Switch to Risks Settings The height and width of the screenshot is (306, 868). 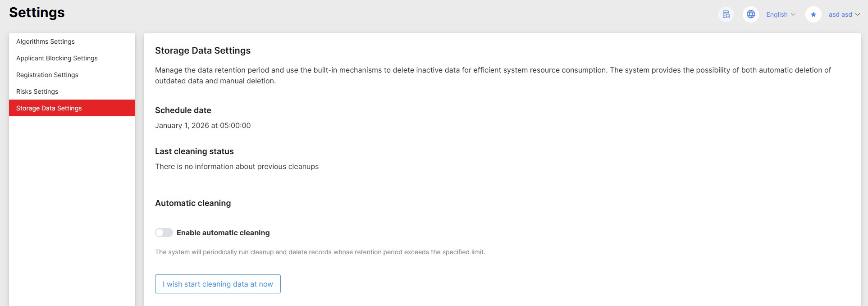[x=37, y=91]
